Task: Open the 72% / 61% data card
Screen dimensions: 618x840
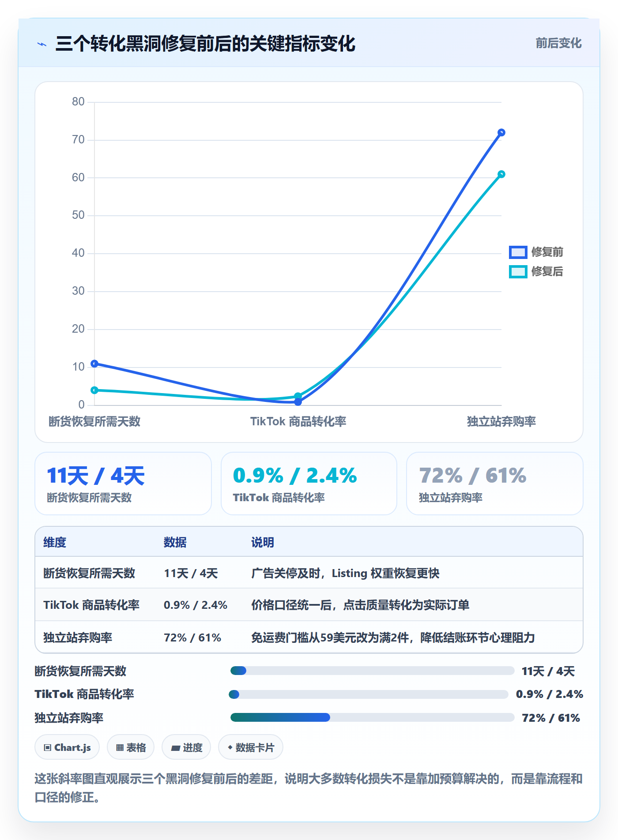Action: point(495,484)
